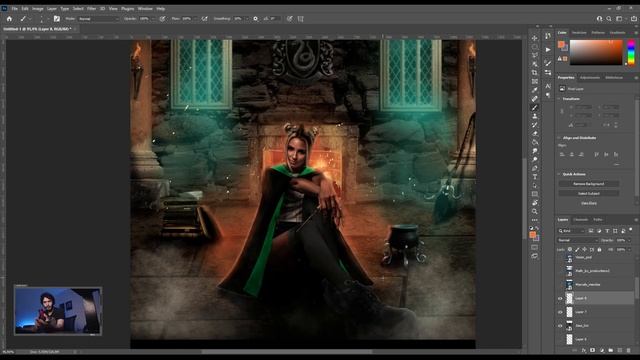Select the Eraser tool
640x360 pixels.
(534, 133)
